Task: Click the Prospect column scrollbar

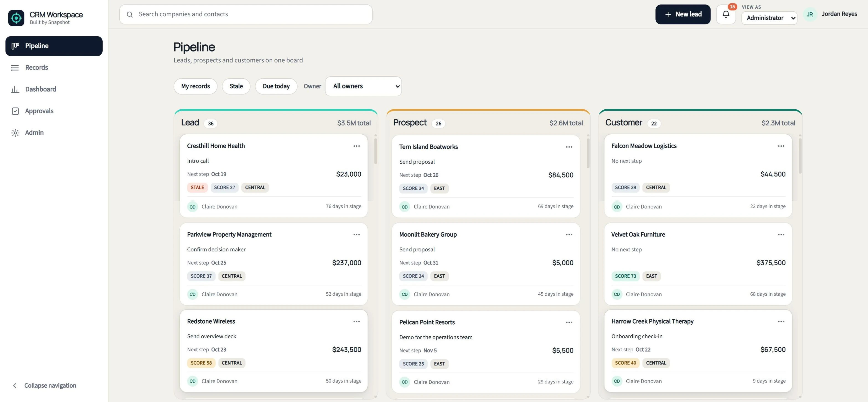Action: [588, 153]
